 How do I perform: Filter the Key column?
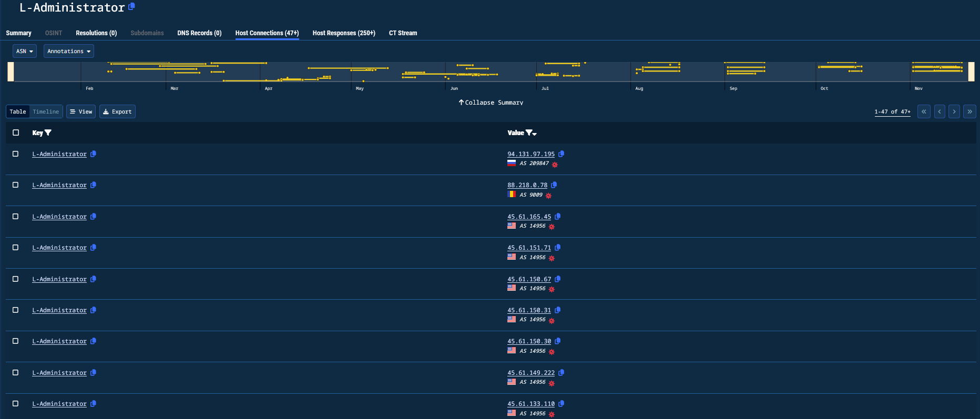48,133
